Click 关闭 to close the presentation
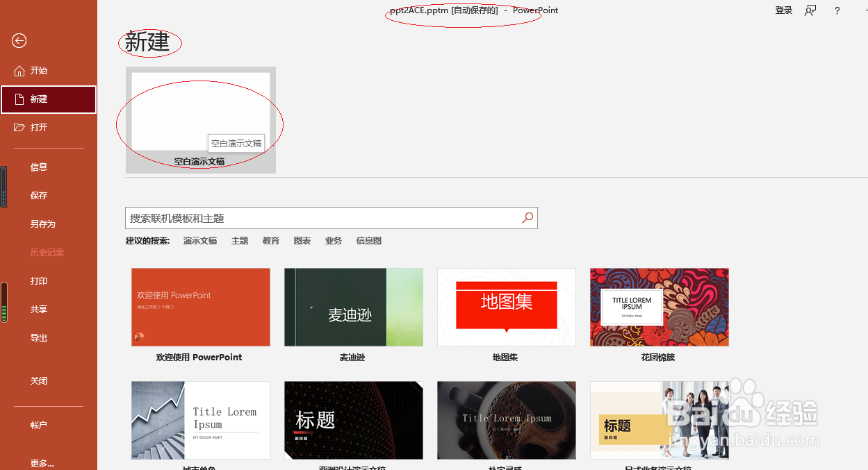Screen dimensions: 868x470 pos(39,381)
